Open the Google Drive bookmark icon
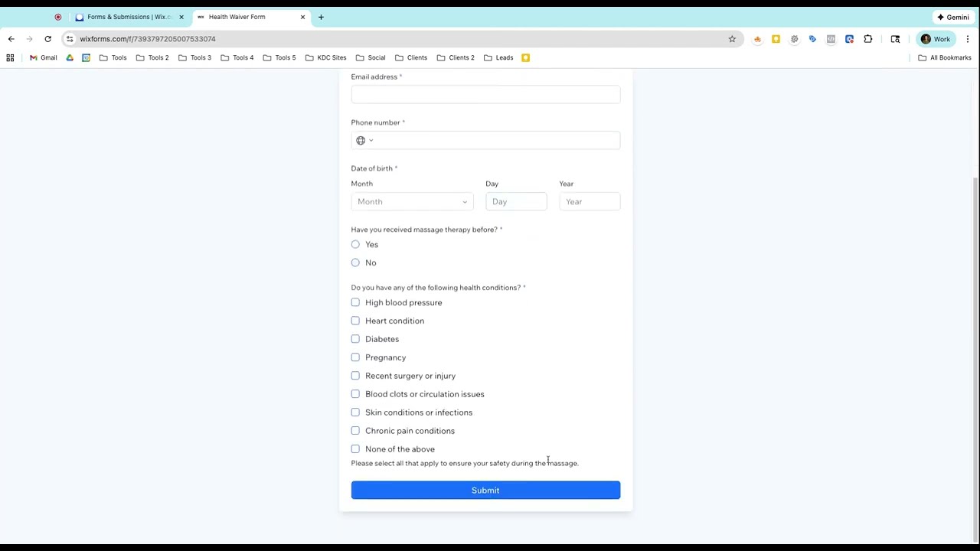The height and width of the screenshot is (551, 980). (70, 57)
